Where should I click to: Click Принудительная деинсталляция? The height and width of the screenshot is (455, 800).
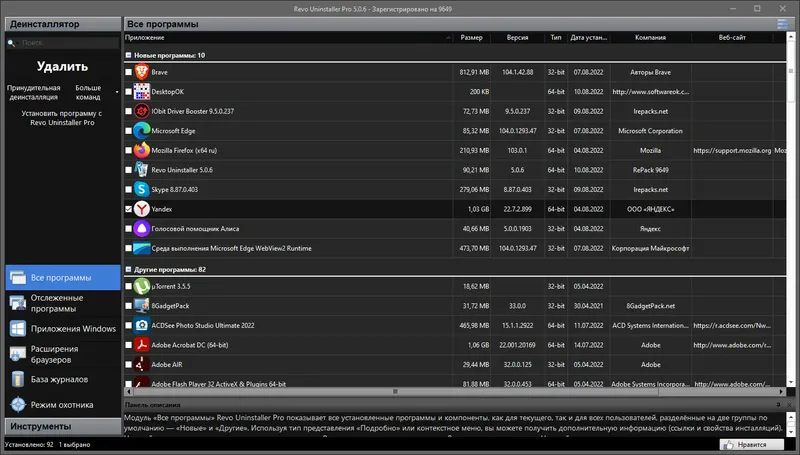point(34,92)
